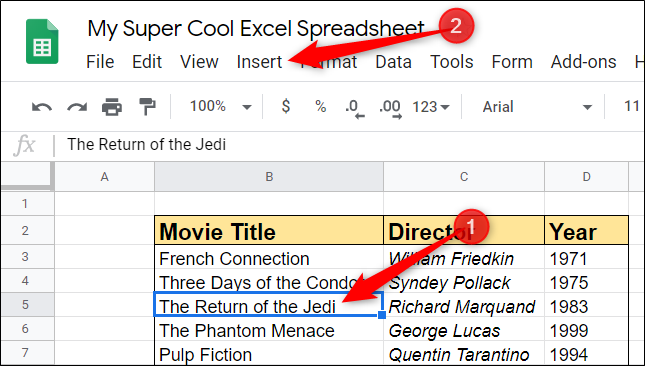Open the File menu

100,62
